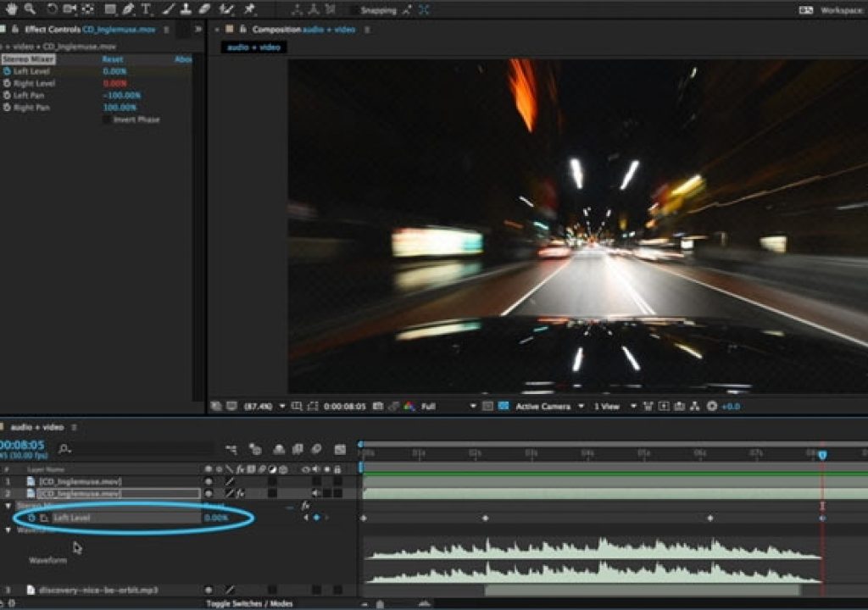The height and width of the screenshot is (610, 868).
Task: Toggle the Right Pan stopwatch
Action: coord(7,108)
